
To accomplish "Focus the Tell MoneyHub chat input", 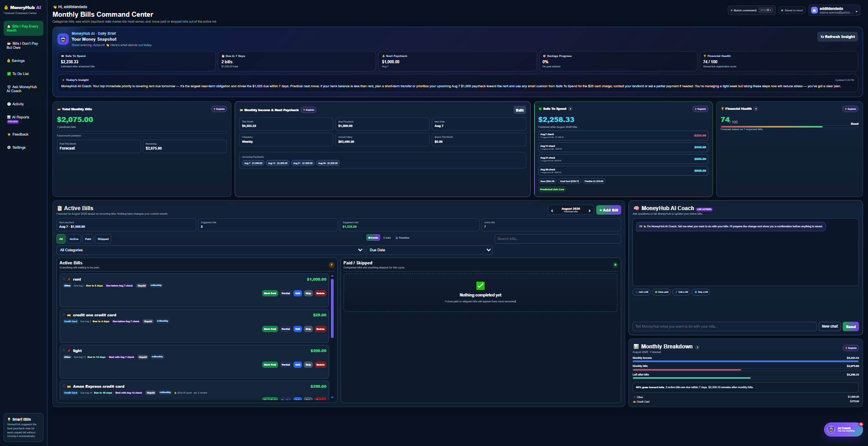I will (724, 326).
